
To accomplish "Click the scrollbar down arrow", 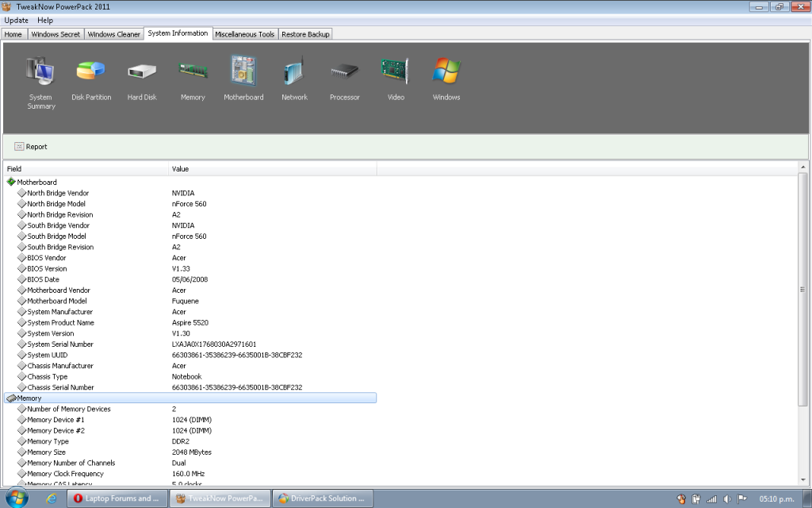I will 802,480.
